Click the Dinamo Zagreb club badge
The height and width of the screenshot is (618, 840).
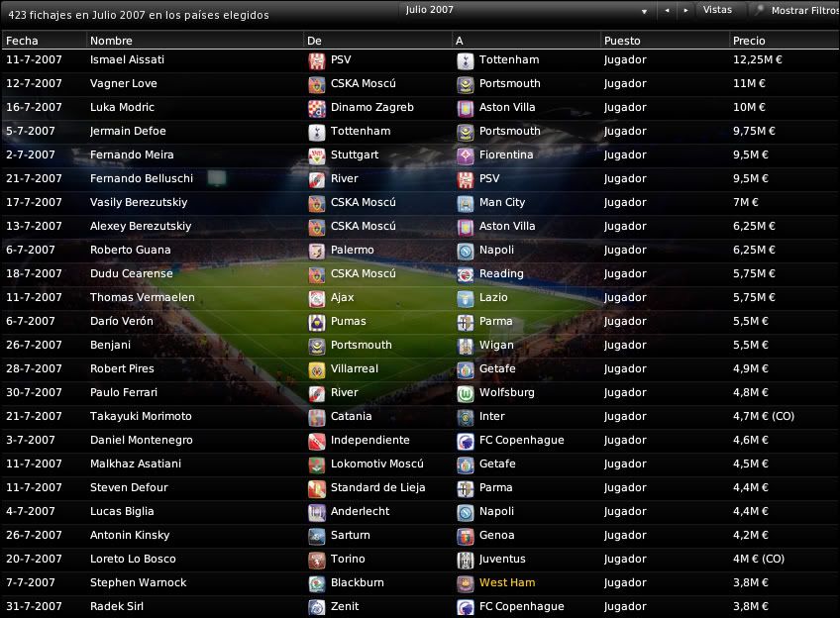coord(317,108)
